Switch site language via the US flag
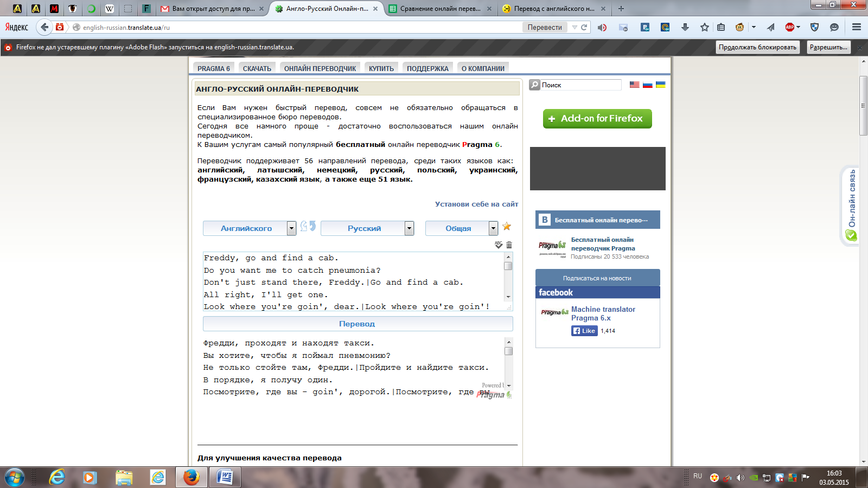Screen dimensions: 868x488 click(634, 85)
